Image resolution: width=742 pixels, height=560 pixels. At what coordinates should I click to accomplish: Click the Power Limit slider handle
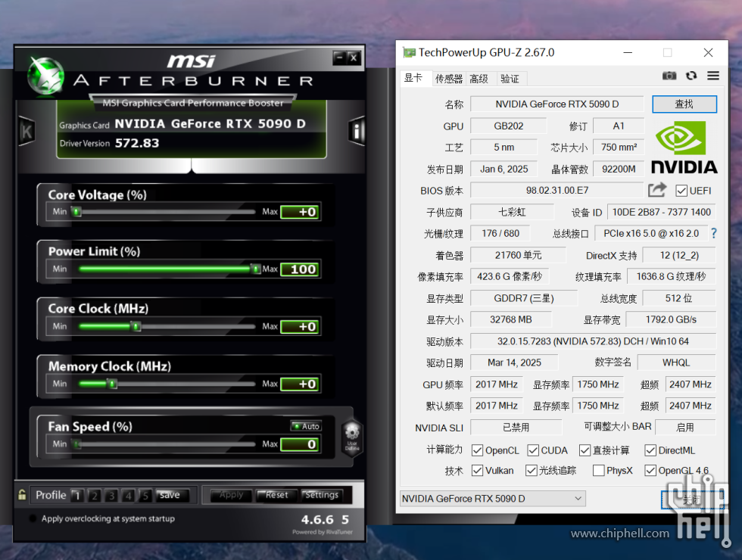pyautogui.click(x=256, y=269)
